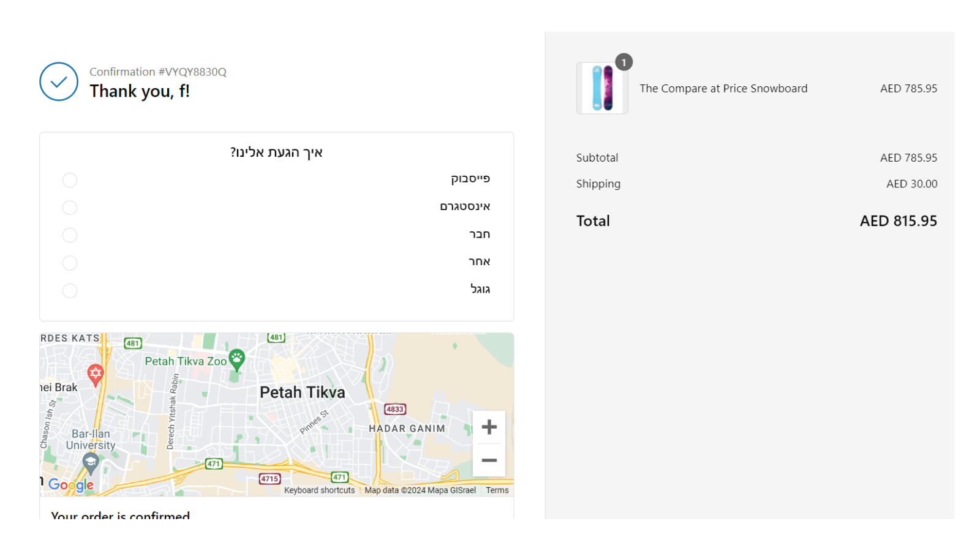Image resolution: width=980 pixels, height=551 pixels.
Task: Click the quantity badge on the product image
Action: coord(624,62)
